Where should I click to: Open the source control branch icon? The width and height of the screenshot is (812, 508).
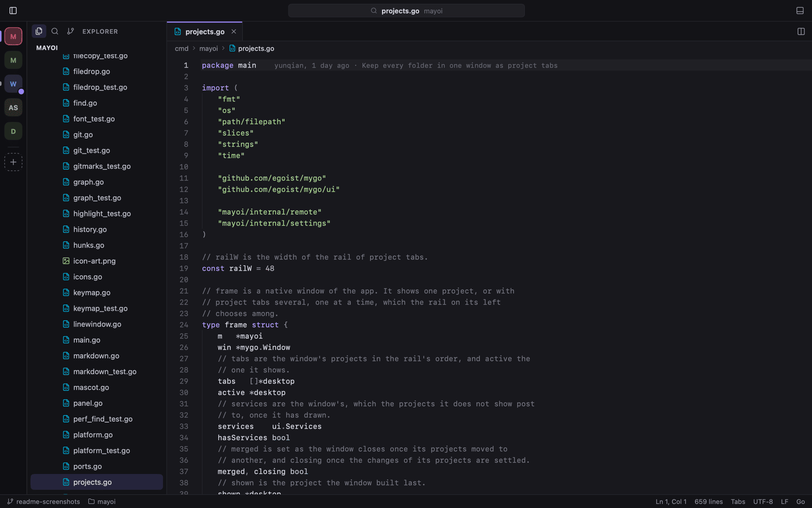71,31
